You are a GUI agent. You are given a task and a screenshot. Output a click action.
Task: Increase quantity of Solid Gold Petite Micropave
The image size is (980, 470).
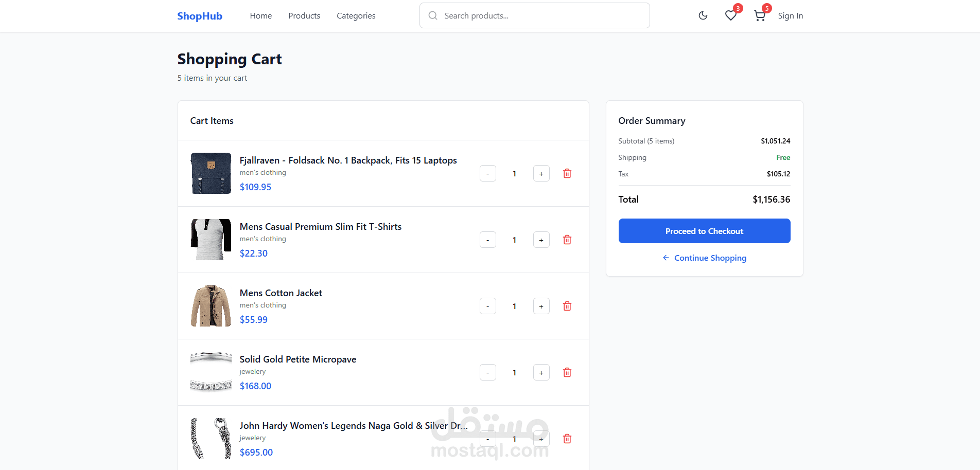tap(541, 372)
